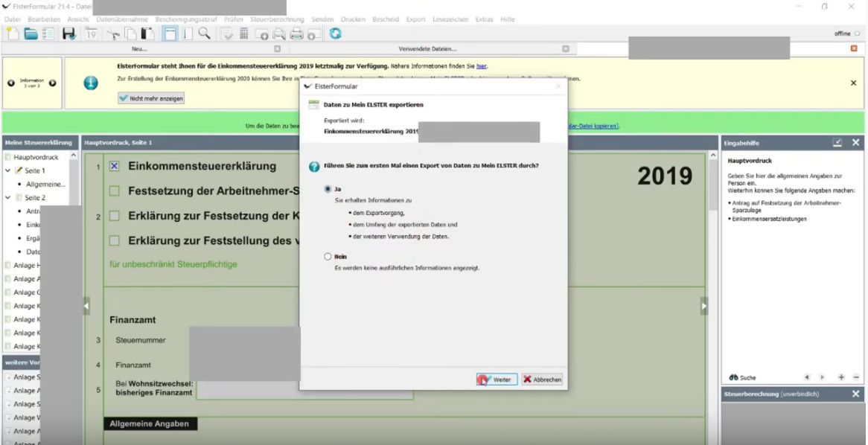
Task: Print the form with printer icon
Action: (x=297, y=33)
